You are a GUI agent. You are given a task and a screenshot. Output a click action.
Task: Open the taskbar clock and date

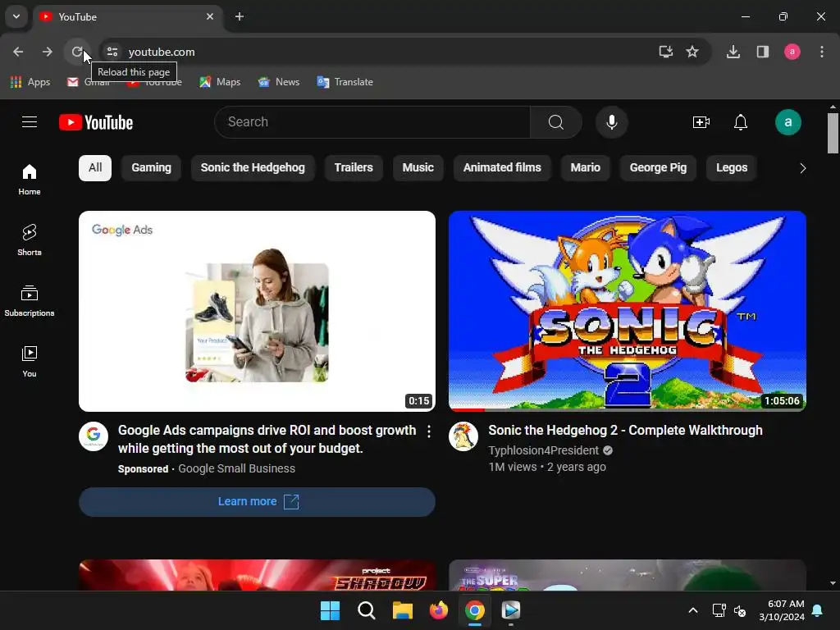click(782, 610)
